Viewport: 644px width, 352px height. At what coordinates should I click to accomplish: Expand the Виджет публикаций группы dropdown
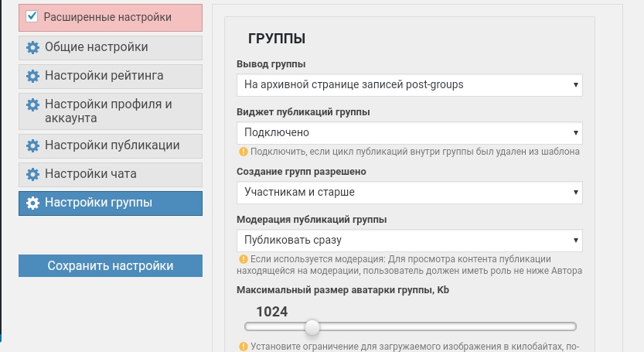(410, 133)
